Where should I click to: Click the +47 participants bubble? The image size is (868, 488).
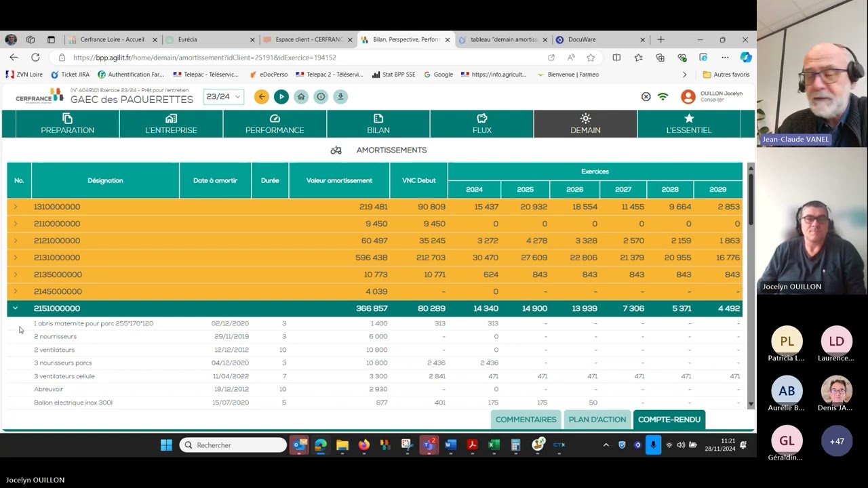coord(837,441)
